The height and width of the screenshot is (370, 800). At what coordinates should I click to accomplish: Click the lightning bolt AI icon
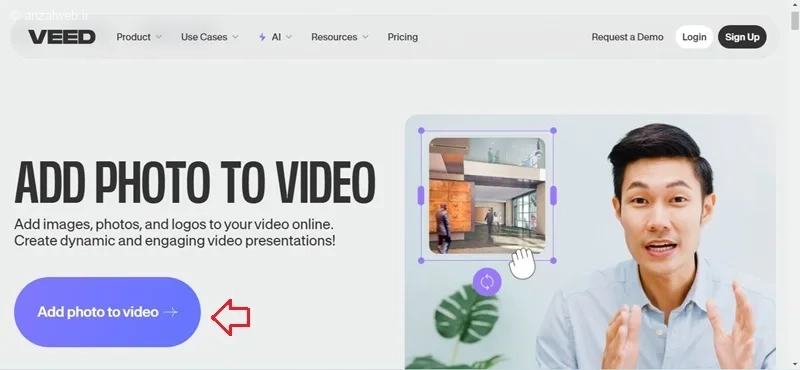[x=262, y=37]
